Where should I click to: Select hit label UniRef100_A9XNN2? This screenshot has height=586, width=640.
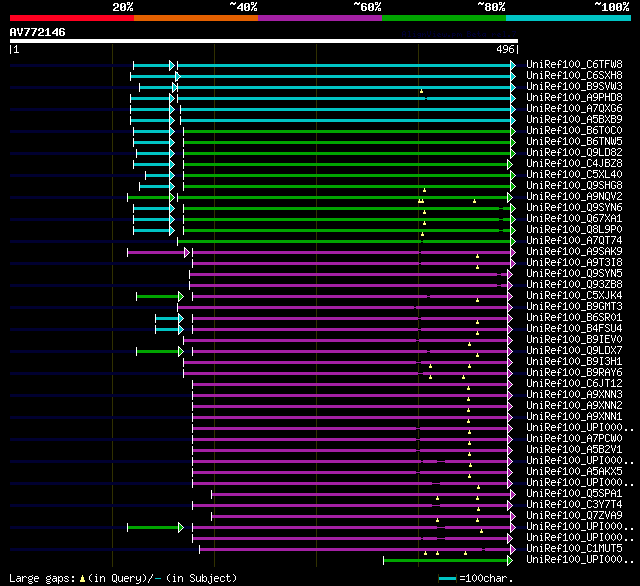click(x=574, y=406)
